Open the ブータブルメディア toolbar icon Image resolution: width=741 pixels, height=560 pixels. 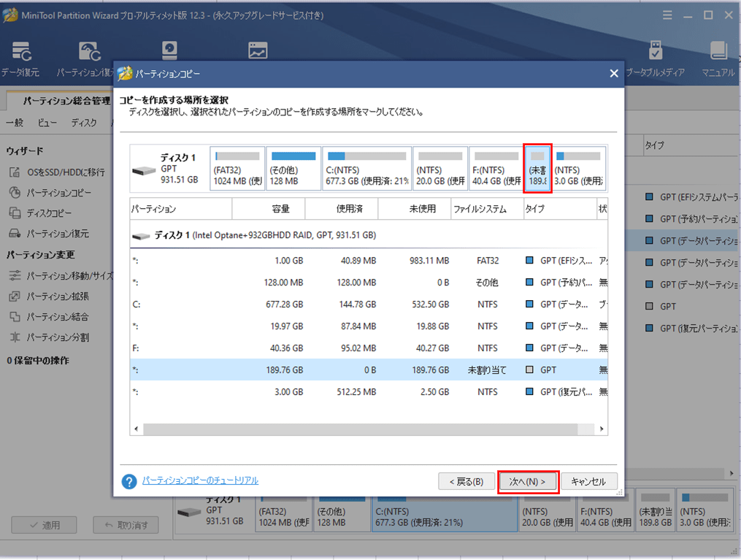click(656, 50)
